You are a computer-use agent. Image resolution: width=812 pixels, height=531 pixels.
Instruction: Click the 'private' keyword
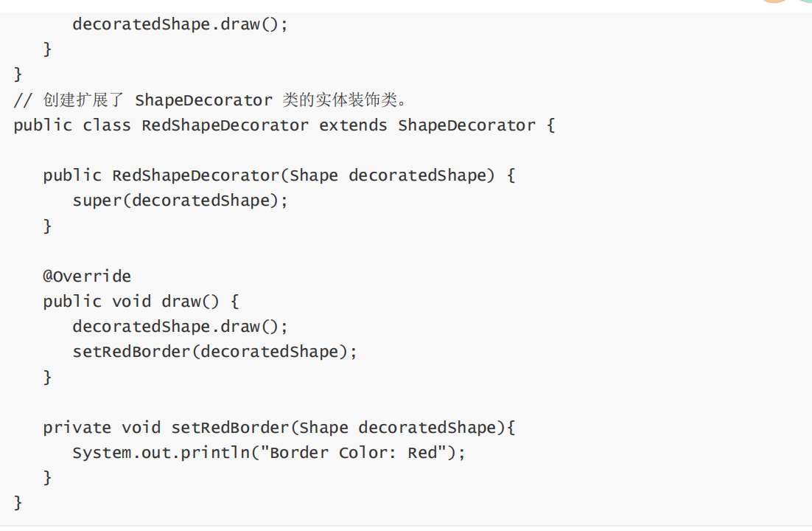pyautogui.click(x=77, y=428)
